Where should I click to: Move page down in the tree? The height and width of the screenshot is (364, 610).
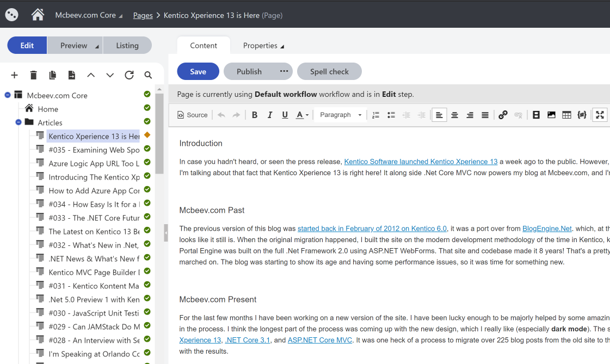(x=110, y=75)
